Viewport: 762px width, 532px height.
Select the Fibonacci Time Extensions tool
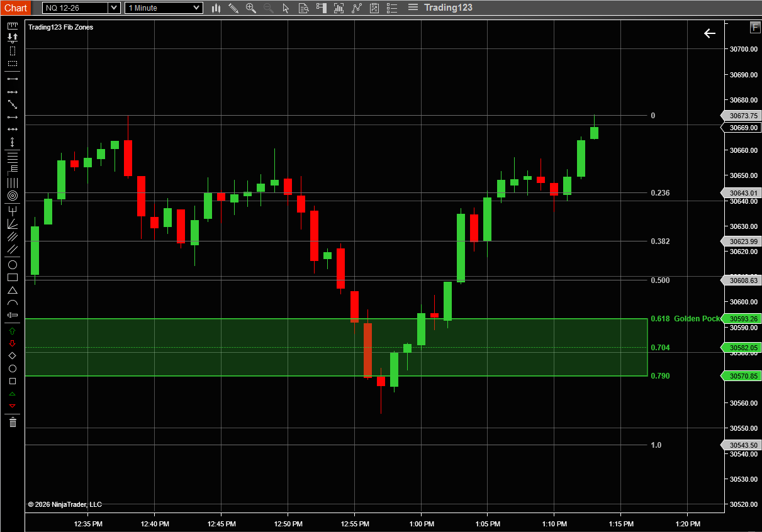pos(13,182)
